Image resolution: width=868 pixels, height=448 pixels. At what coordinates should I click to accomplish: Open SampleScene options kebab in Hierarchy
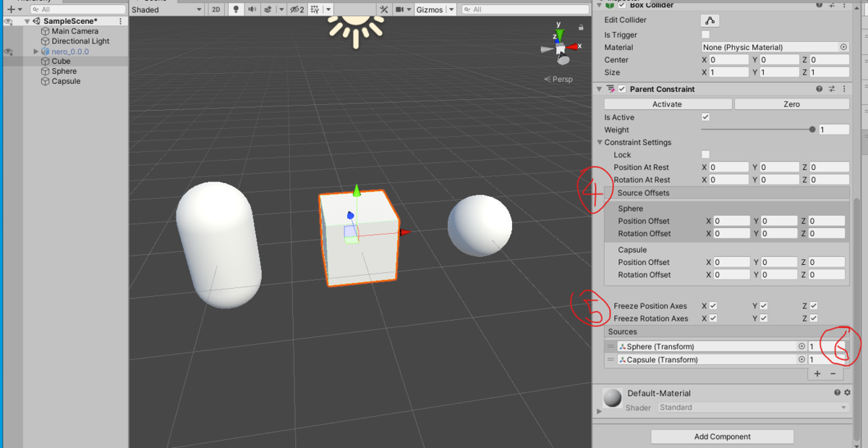[121, 21]
